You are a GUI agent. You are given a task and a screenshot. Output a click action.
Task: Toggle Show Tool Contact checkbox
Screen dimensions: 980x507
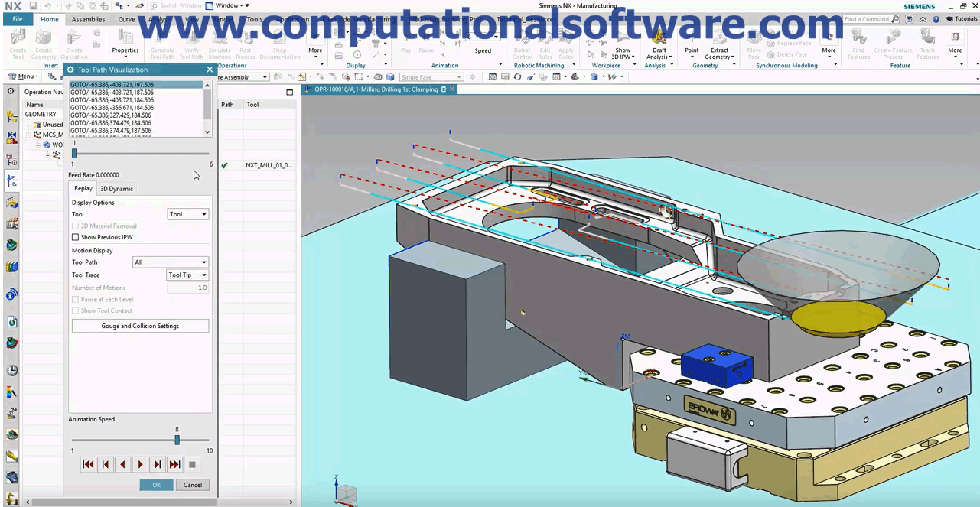75,310
